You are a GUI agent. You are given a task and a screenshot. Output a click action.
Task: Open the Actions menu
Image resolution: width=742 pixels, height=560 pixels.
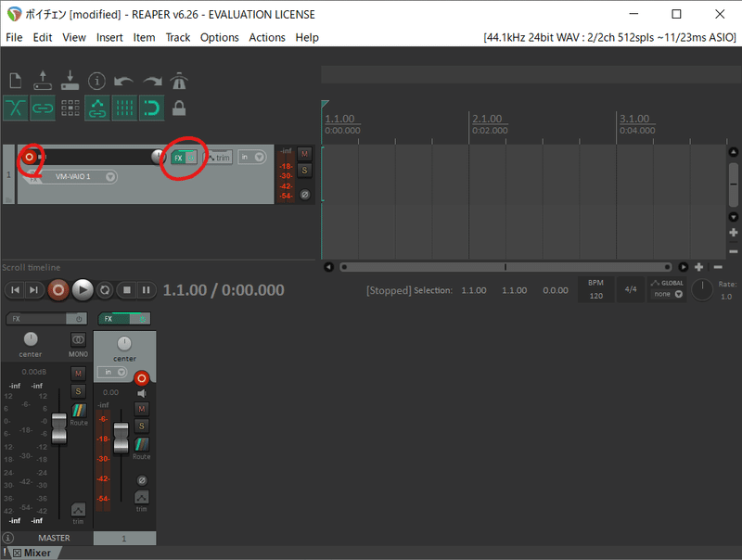[267, 37]
